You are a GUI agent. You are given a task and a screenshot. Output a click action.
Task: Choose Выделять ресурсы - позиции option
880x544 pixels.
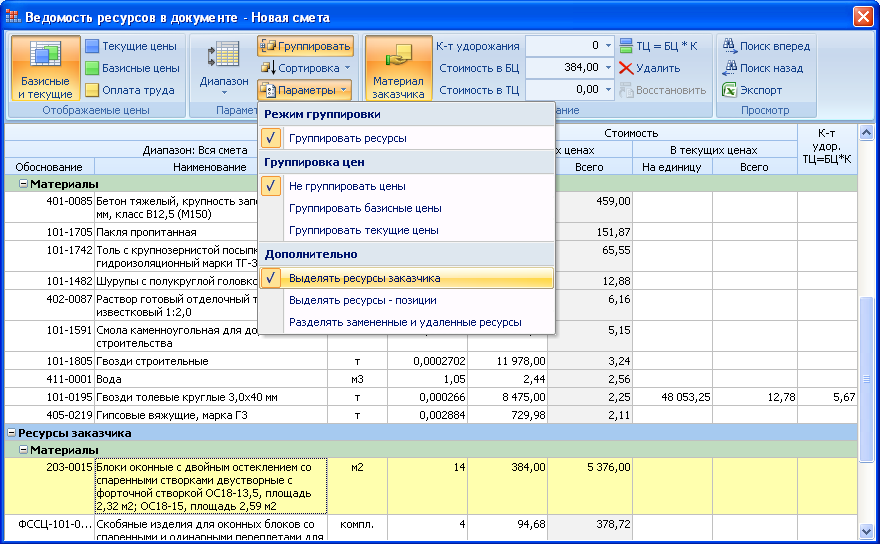[407, 300]
